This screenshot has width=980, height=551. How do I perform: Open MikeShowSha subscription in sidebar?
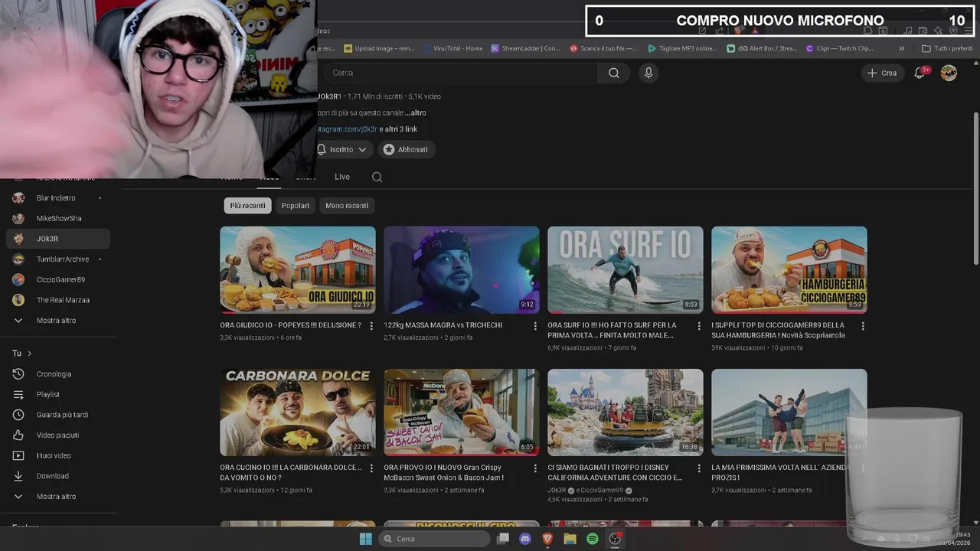(x=58, y=218)
